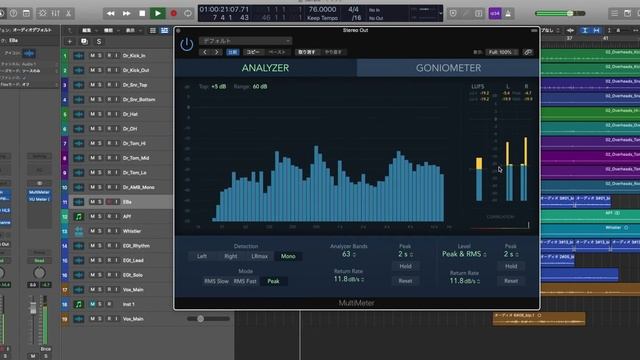The image size is (640, 360).
Task: Record-enable the Dr_Snr_Top track
Action: click(109, 85)
